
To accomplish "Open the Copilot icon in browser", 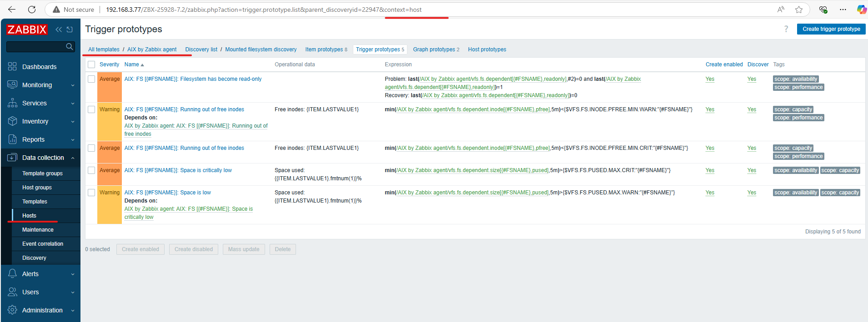I will [x=861, y=10].
